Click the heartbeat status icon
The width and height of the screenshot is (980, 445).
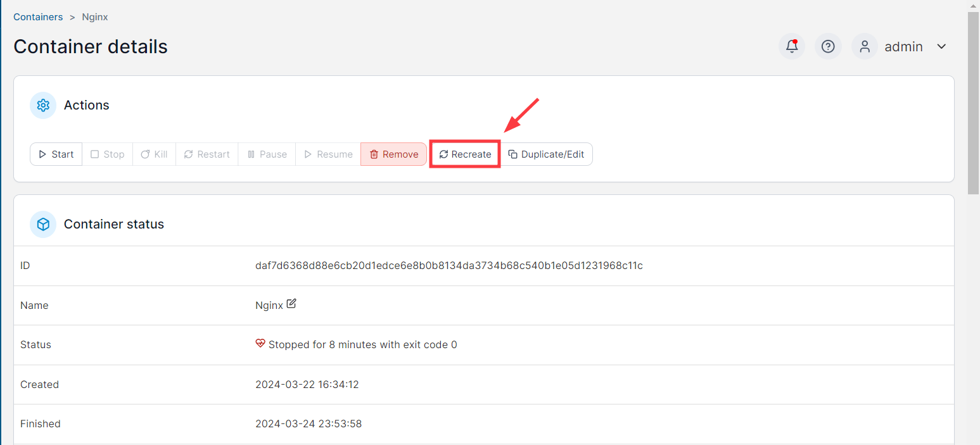tap(260, 344)
